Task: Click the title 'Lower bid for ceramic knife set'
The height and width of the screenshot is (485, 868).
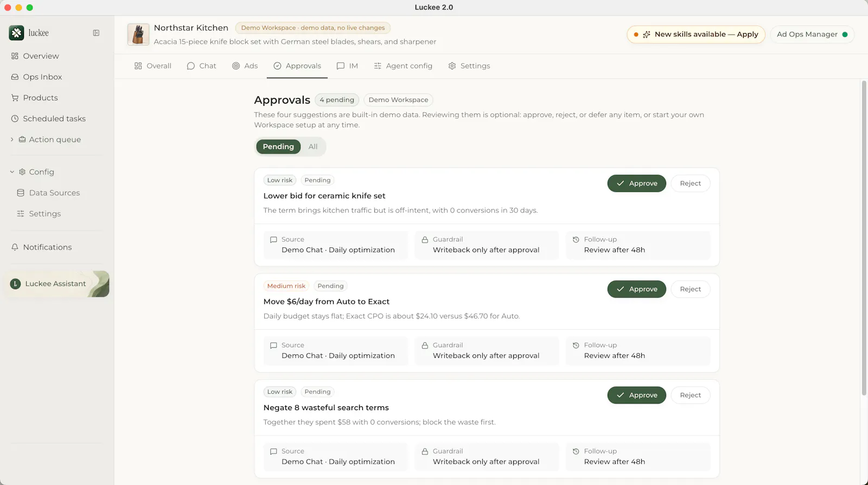Action: [324, 196]
